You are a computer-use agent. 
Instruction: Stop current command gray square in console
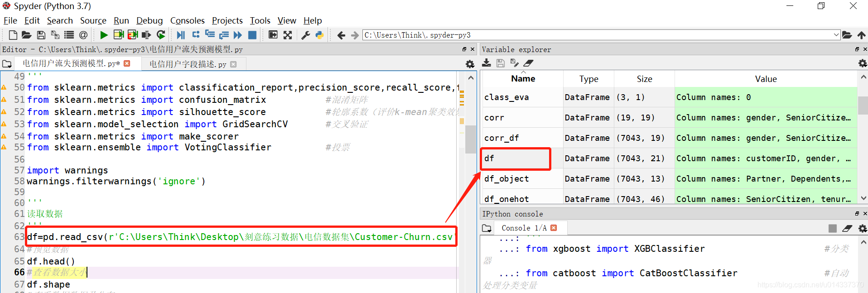point(833,229)
